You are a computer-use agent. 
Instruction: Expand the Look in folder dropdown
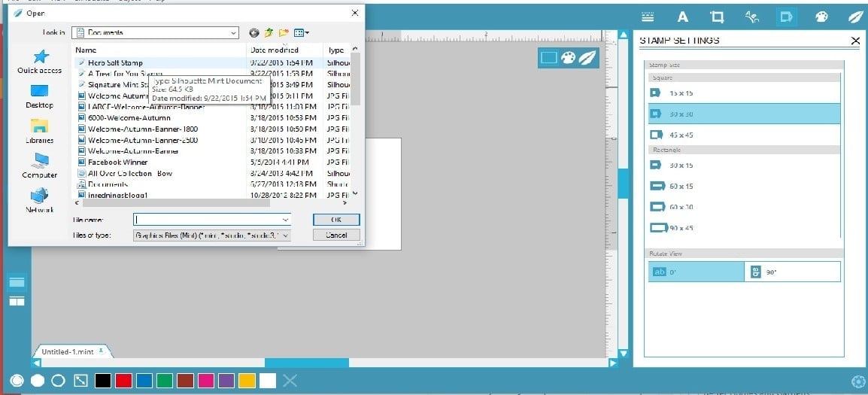[x=232, y=32]
